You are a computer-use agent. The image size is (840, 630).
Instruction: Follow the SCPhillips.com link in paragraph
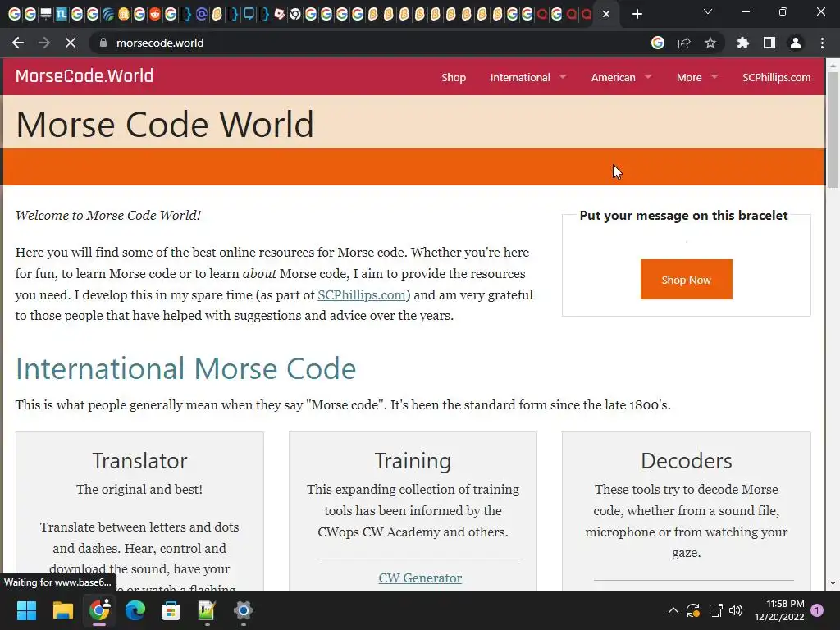tap(362, 295)
